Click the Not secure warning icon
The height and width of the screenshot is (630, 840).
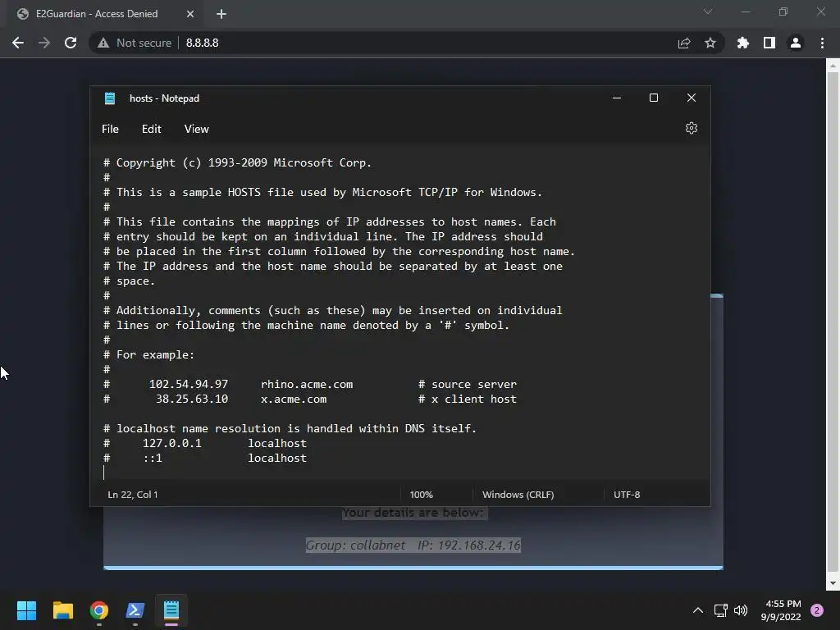[x=103, y=43]
